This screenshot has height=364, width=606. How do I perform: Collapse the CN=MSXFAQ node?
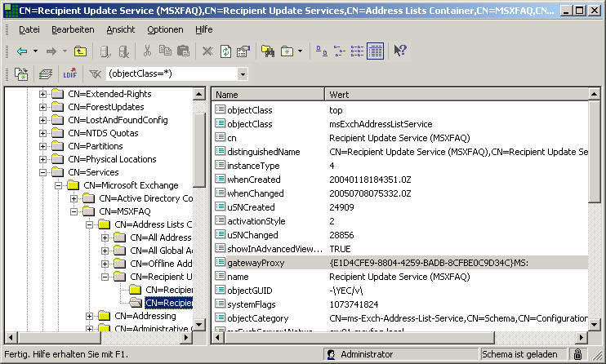click(74, 211)
